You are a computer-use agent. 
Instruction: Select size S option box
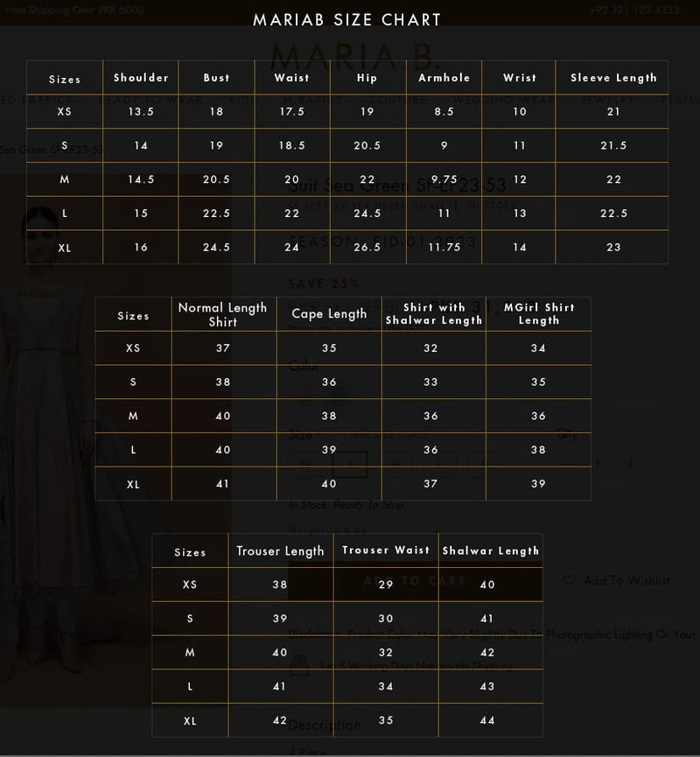click(350, 464)
